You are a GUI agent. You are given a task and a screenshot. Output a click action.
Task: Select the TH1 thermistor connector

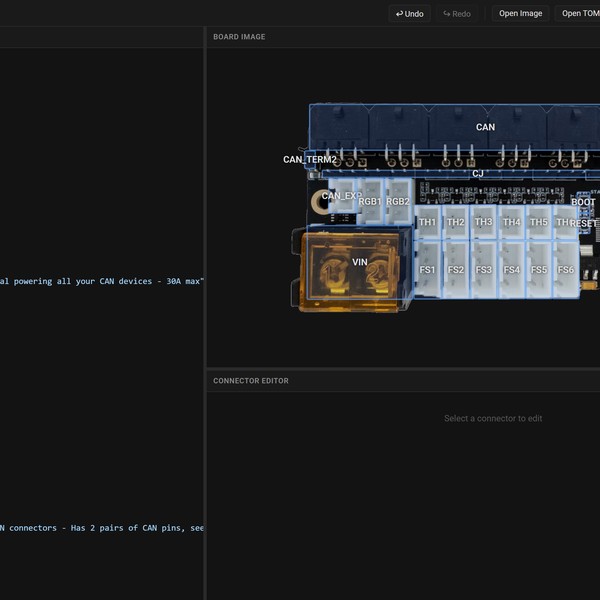coord(427,222)
